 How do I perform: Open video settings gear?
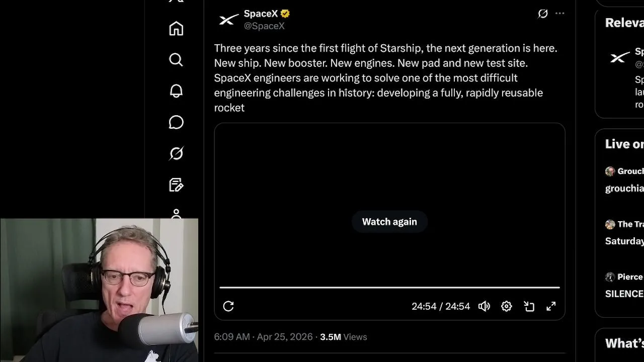(507, 306)
